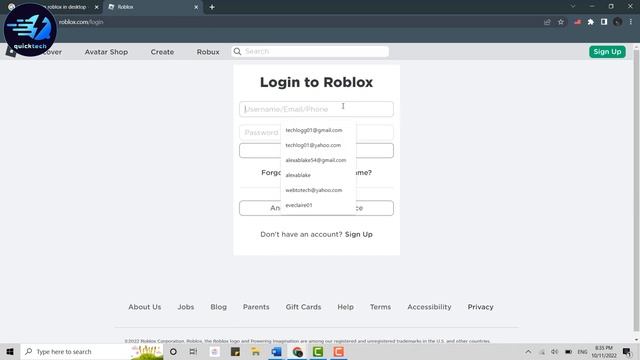Screen dimensions: 640x360
Task: Open Microsoft Word from taskbar
Action: (276, 351)
